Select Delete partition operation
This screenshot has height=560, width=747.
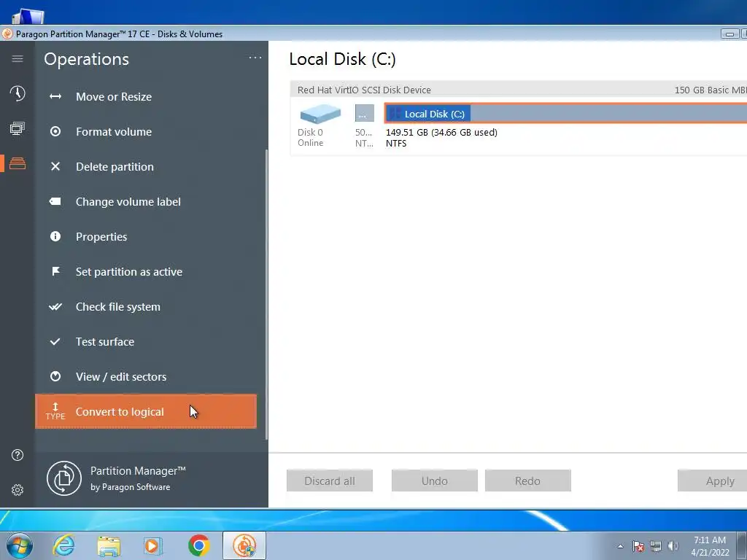[146, 167]
